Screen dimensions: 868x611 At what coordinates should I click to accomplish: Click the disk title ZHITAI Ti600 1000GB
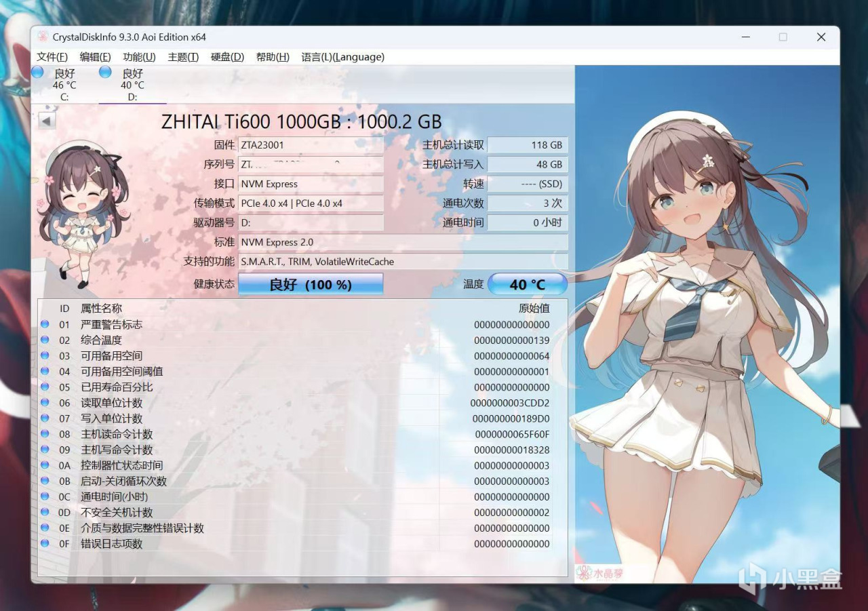click(301, 122)
